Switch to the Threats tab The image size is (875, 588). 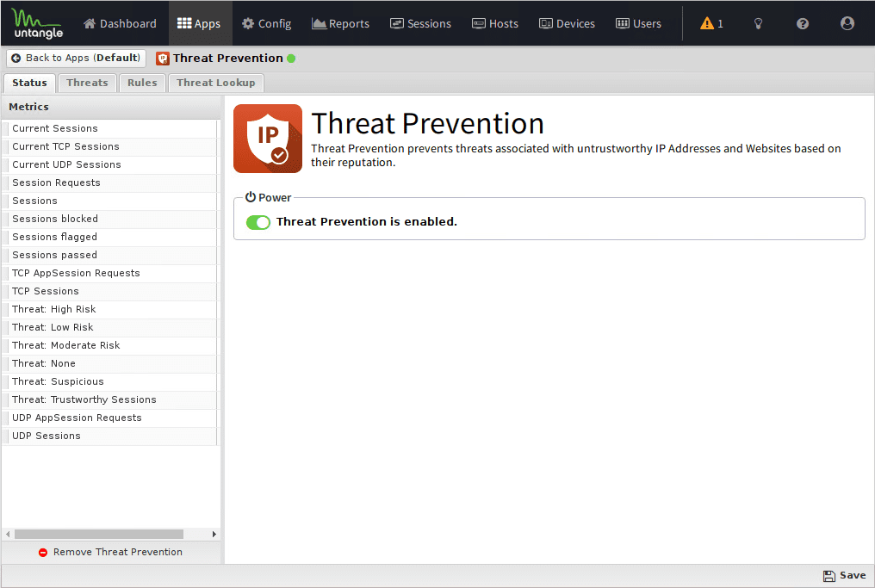tap(87, 83)
